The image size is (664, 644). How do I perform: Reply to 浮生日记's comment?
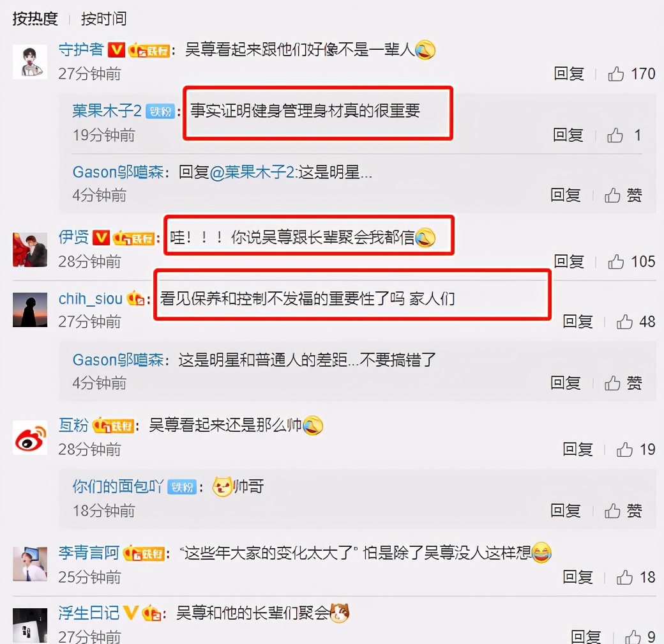point(585,636)
